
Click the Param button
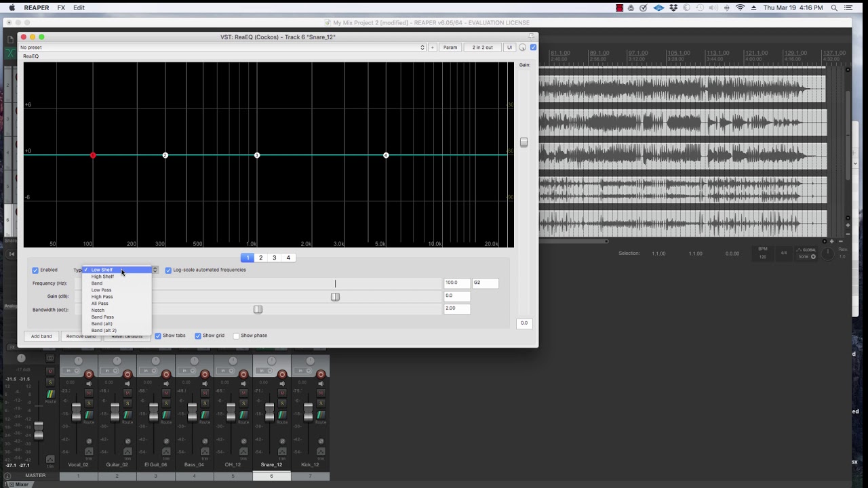pos(450,47)
